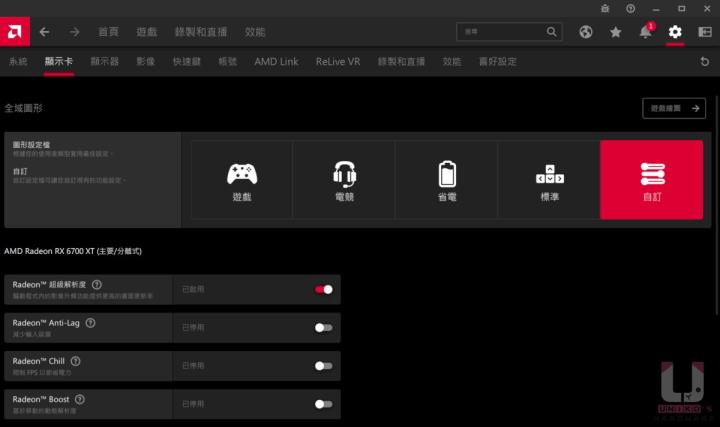Go back with the left arrow
Screen dimensions: 720x427
click(45, 32)
